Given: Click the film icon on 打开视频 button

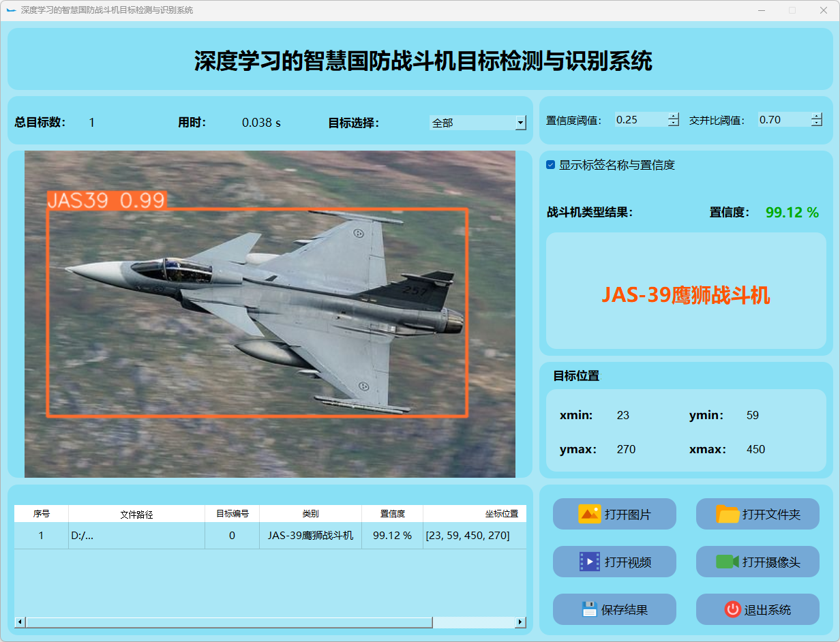Looking at the screenshot, I should pyautogui.click(x=589, y=562).
